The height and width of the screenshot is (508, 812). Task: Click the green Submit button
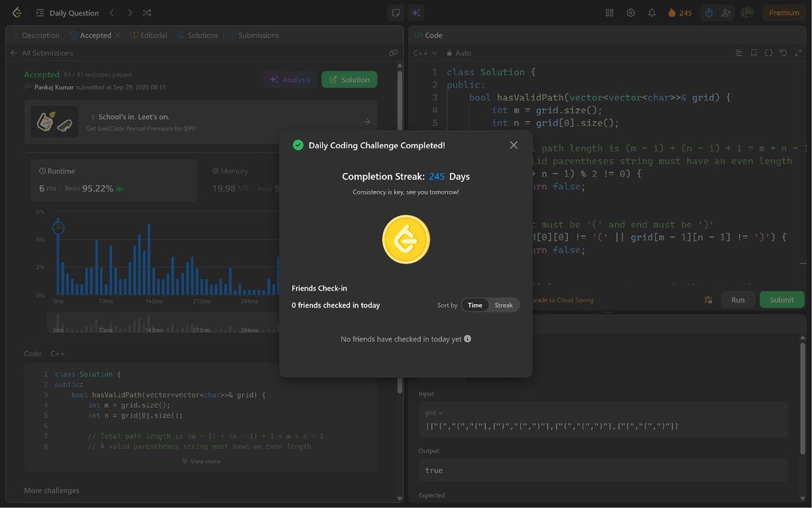[782, 299]
